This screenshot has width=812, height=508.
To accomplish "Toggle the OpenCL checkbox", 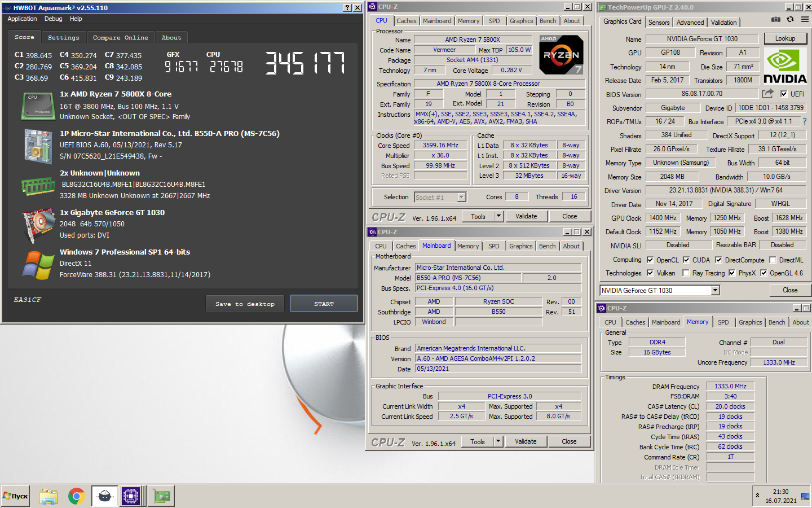I will click(x=650, y=260).
